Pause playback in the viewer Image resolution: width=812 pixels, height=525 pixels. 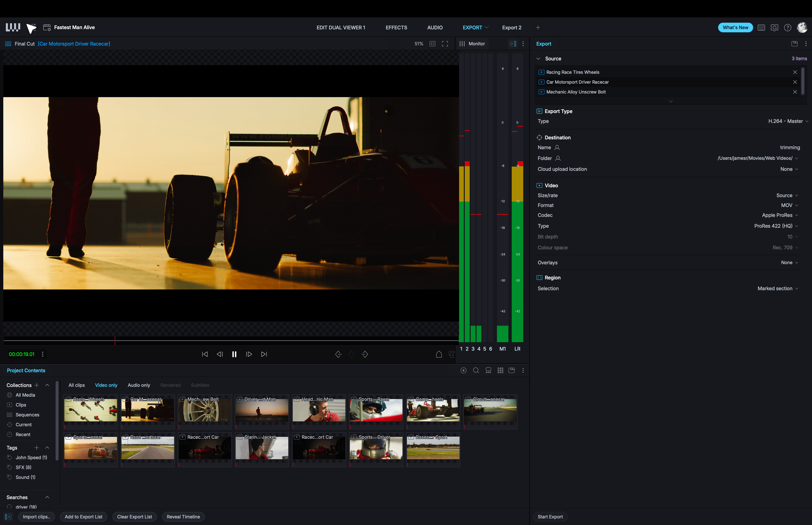point(234,354)
